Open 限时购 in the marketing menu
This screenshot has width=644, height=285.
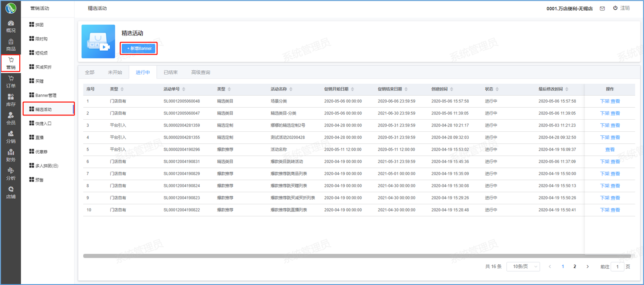(41, 39)
